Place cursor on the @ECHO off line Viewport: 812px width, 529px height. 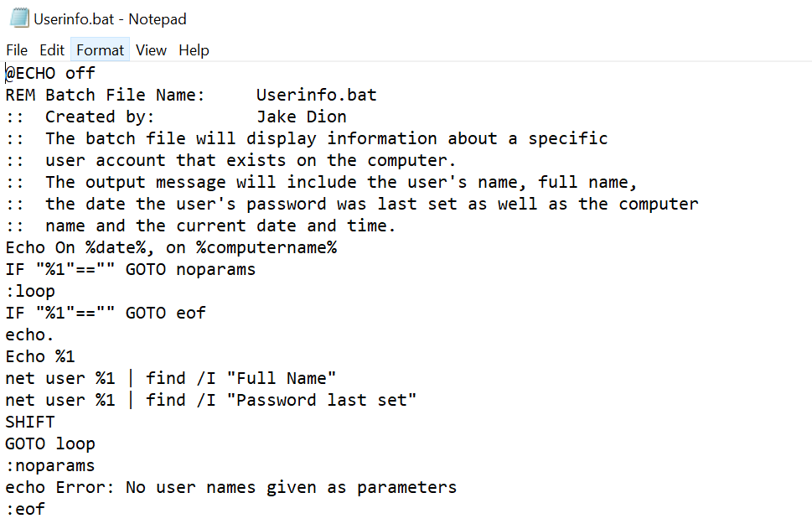(50, 73)
